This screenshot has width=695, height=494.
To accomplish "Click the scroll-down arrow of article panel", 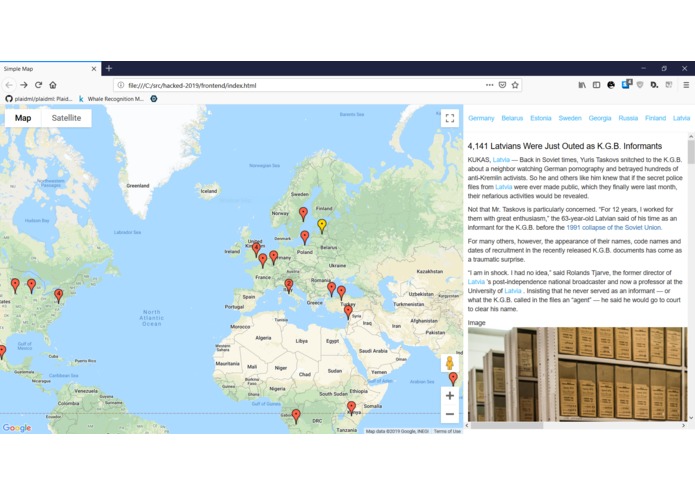I will point(691,418).
